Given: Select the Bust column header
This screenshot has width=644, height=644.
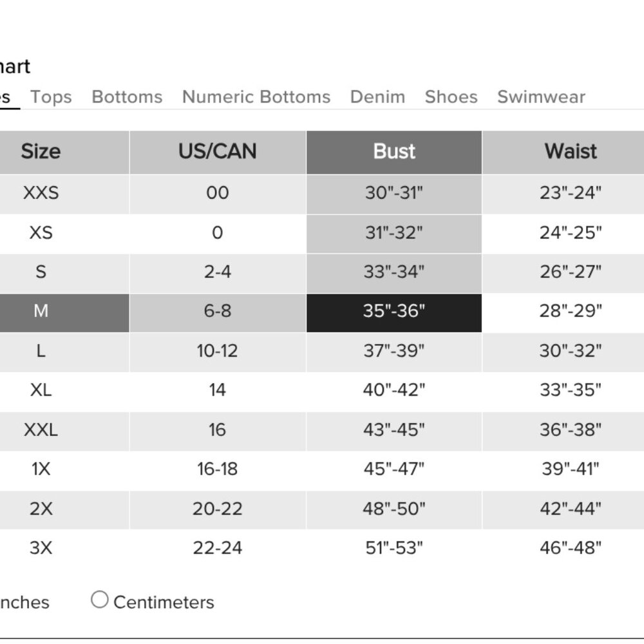Looking at the screenshot, I should tap(394, 151).
